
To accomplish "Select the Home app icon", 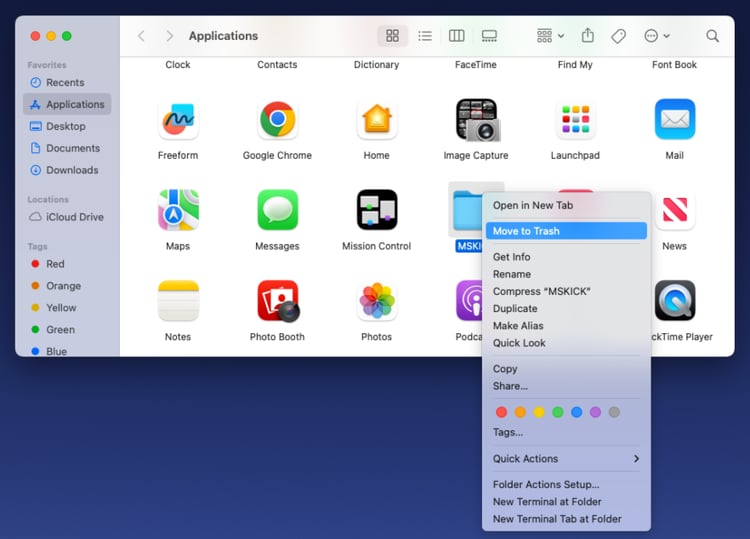I will [377, 120].
